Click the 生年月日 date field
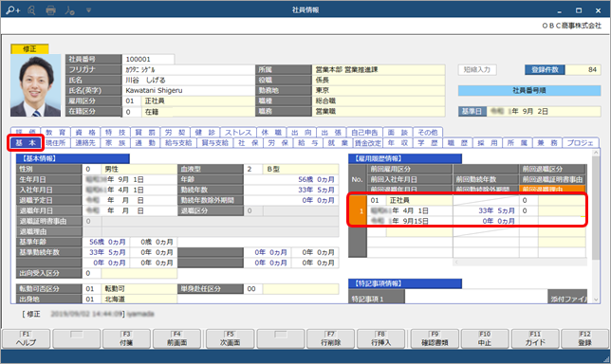The image size is (611, 364). tap(129, 179)
